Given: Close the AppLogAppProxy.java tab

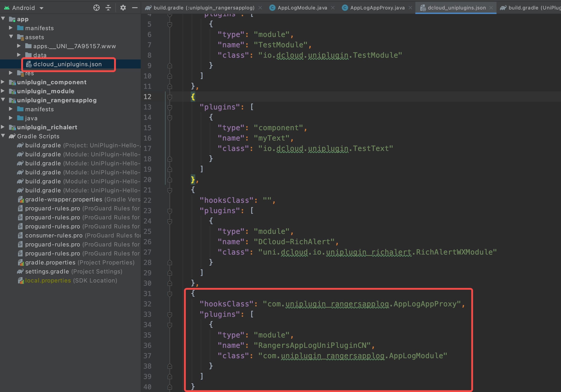Looking at the screenshot, I should (x=410, y=8).
